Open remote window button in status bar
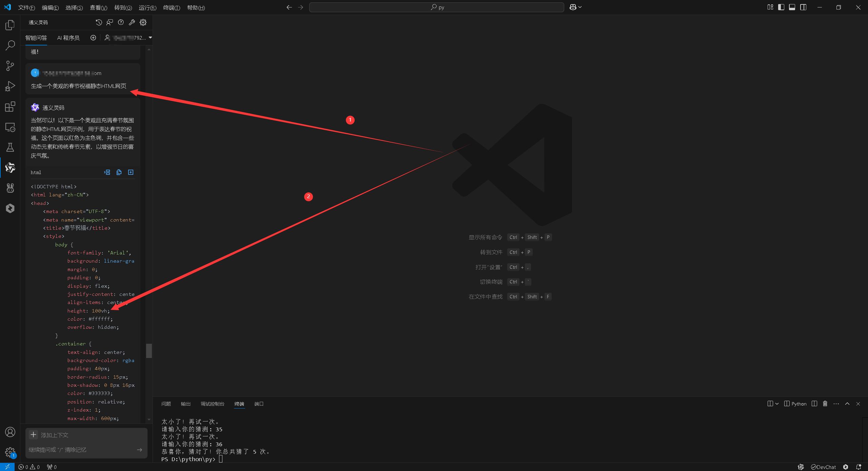 pos(7,467)
